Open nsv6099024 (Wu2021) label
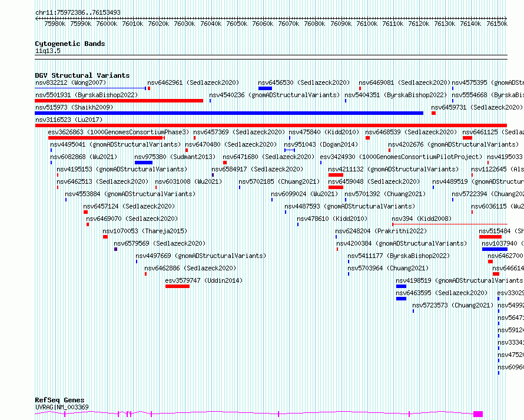This screenshot has width=524, height=420. (x=305, y=194)
